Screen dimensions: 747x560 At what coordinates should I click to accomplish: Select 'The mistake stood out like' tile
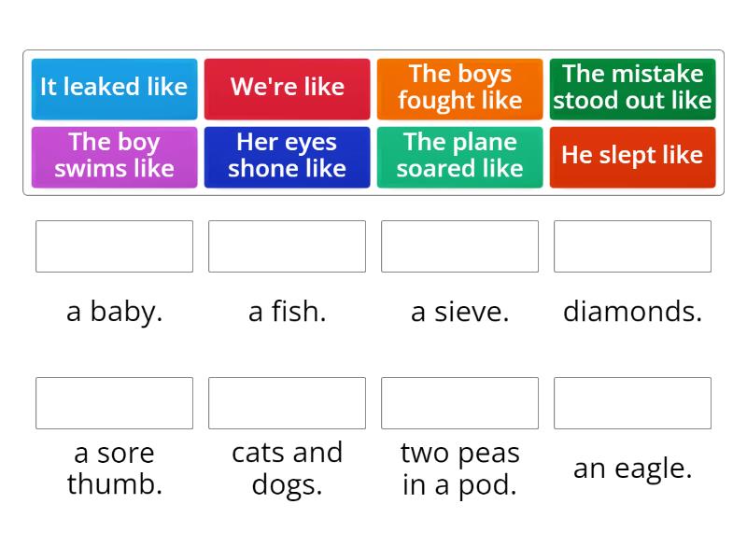(632, 88)
